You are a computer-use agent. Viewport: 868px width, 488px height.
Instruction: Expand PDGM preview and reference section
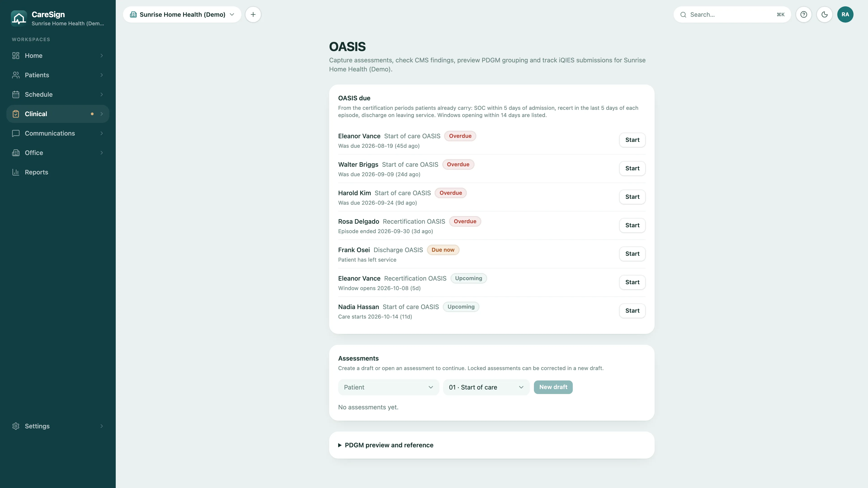coord(386,445)
